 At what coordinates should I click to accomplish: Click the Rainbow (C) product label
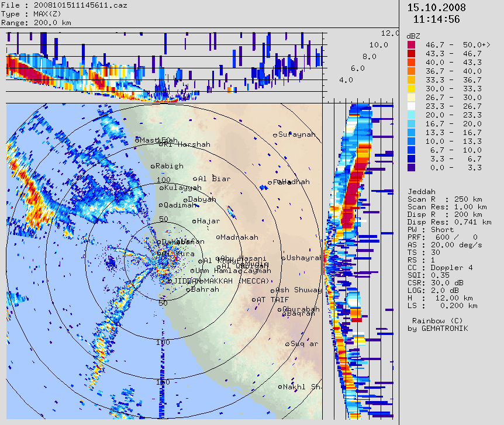437,321
